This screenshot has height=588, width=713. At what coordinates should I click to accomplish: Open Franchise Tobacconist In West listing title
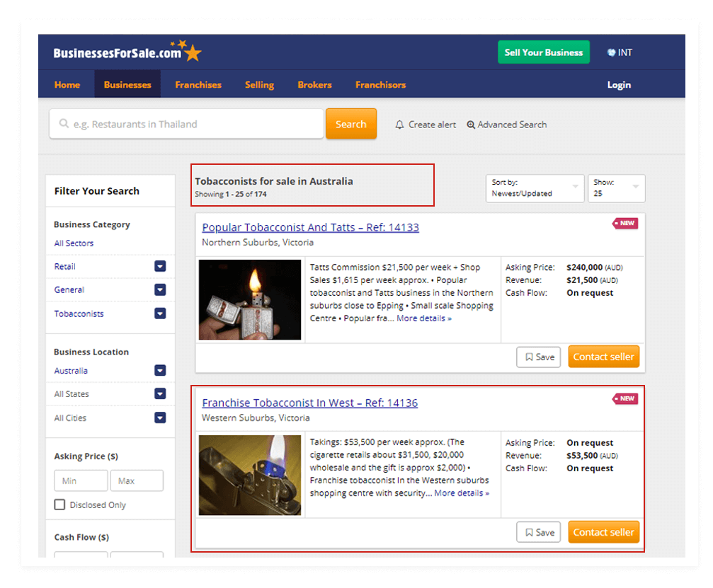pos(309,403)
